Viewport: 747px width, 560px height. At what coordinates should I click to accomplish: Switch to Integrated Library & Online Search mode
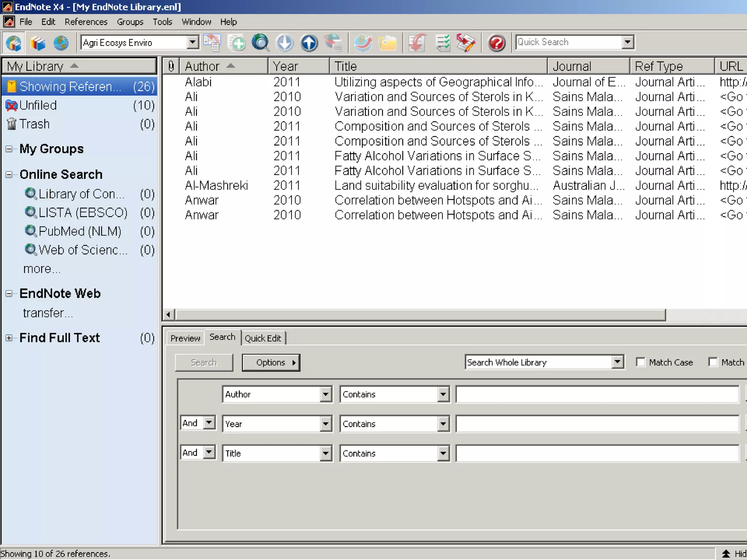click(14, 43)
